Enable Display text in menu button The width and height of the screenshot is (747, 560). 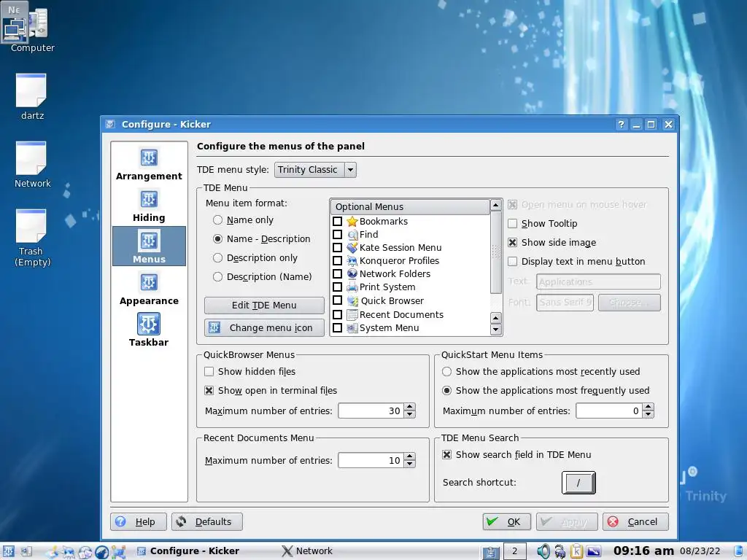(x=513, y=262)
